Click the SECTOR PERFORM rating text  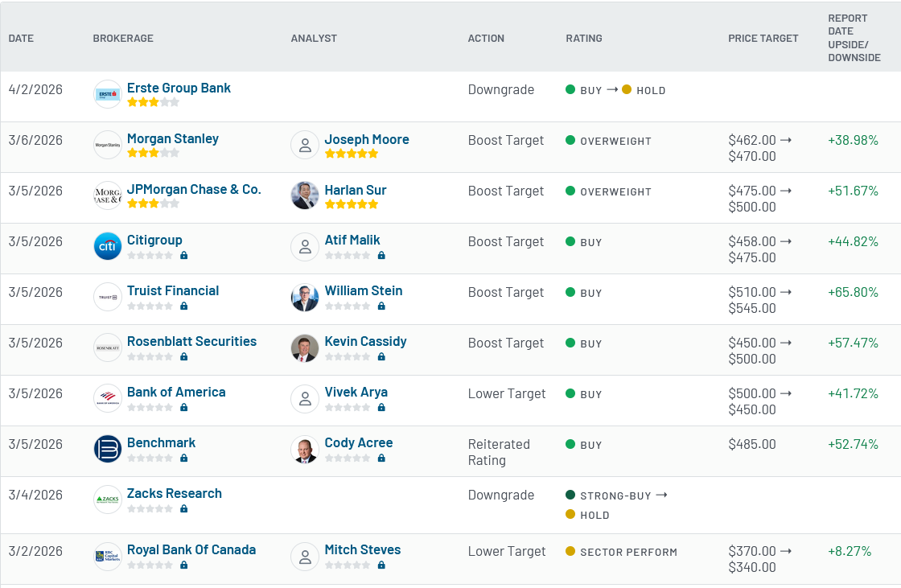(628, 552)
